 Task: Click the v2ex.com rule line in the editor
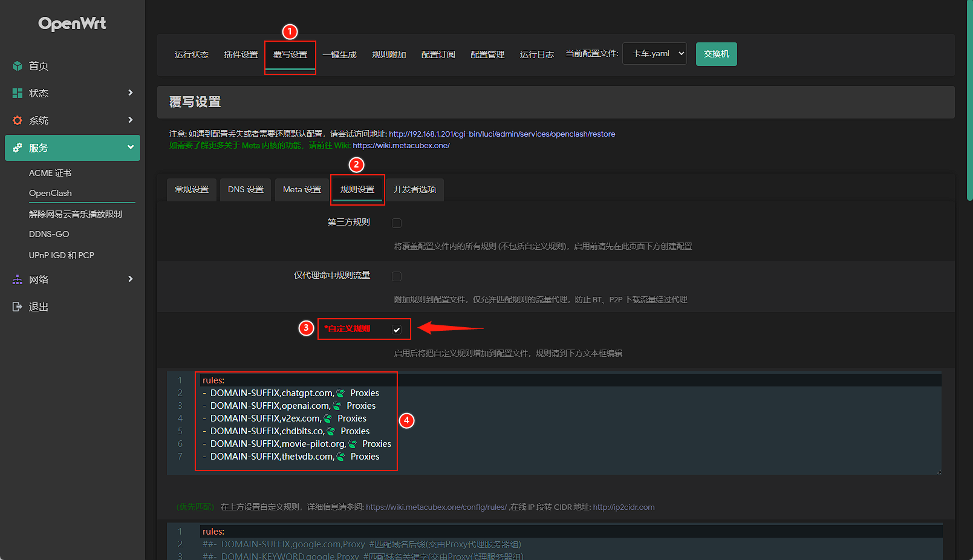tap(284, 418)
